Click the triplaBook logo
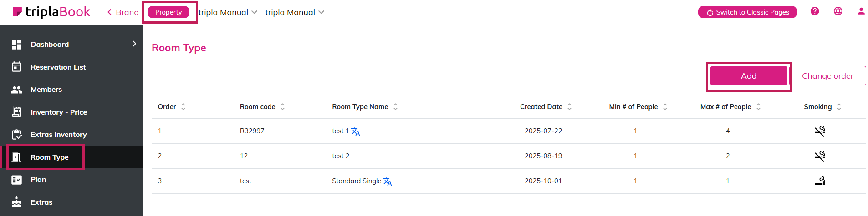 [51, 12]
